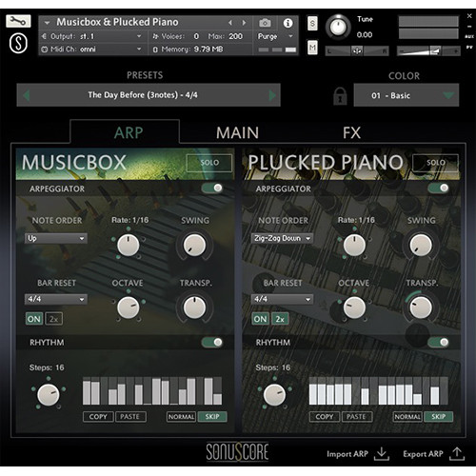This screenshot has height=476, width=476.
Task: Click the preset name The Day Before field
Action: point(149,95)
